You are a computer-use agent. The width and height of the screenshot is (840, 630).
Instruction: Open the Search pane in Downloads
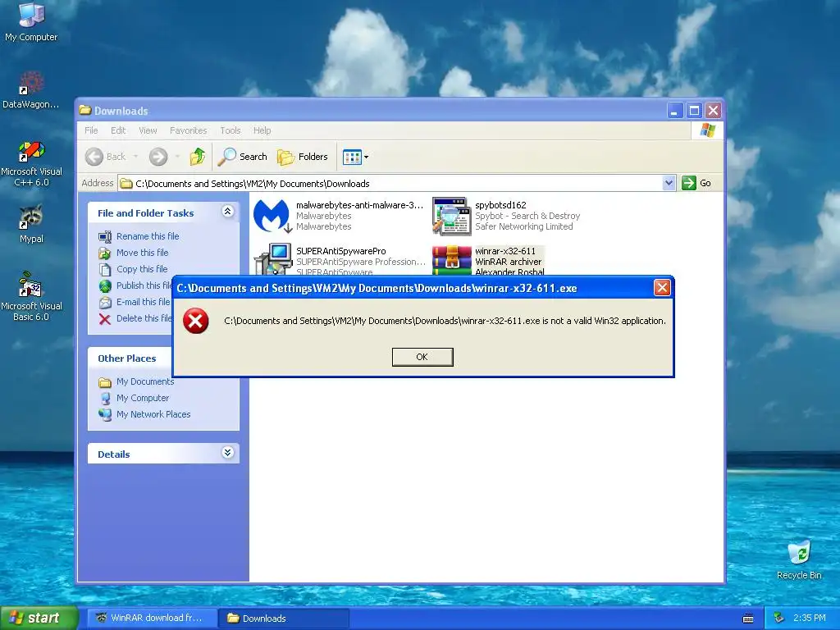243,157
